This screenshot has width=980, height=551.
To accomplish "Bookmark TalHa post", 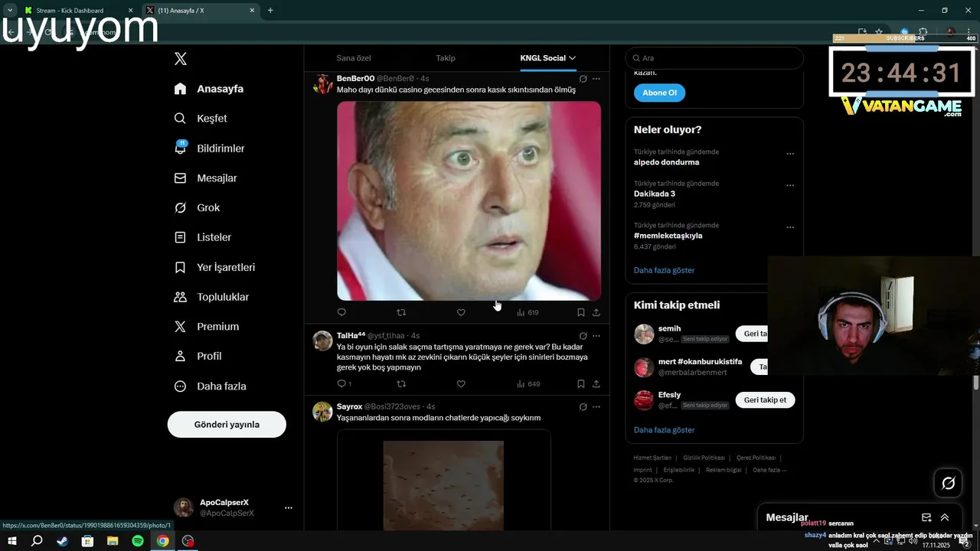I will (x=581, y=384).
